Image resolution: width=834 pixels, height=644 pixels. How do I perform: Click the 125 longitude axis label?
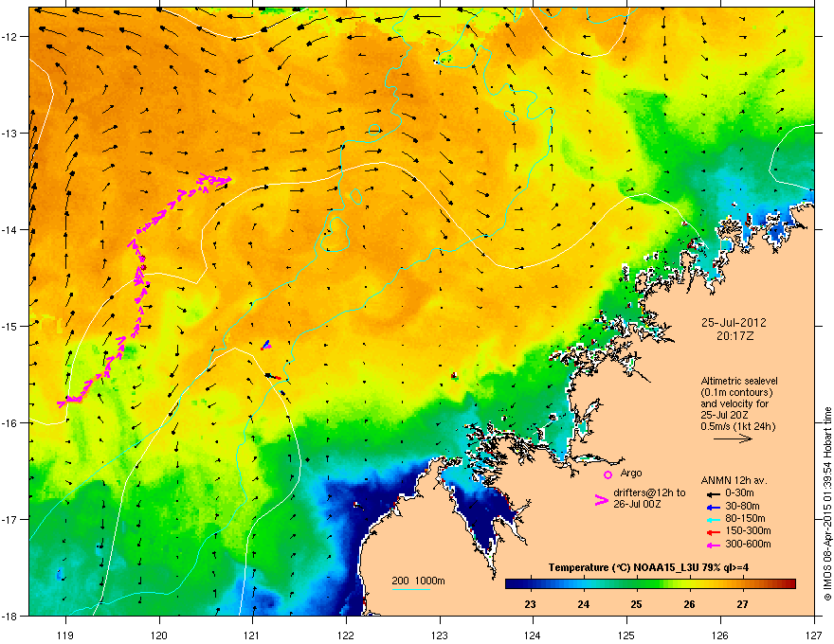point(626,635)
